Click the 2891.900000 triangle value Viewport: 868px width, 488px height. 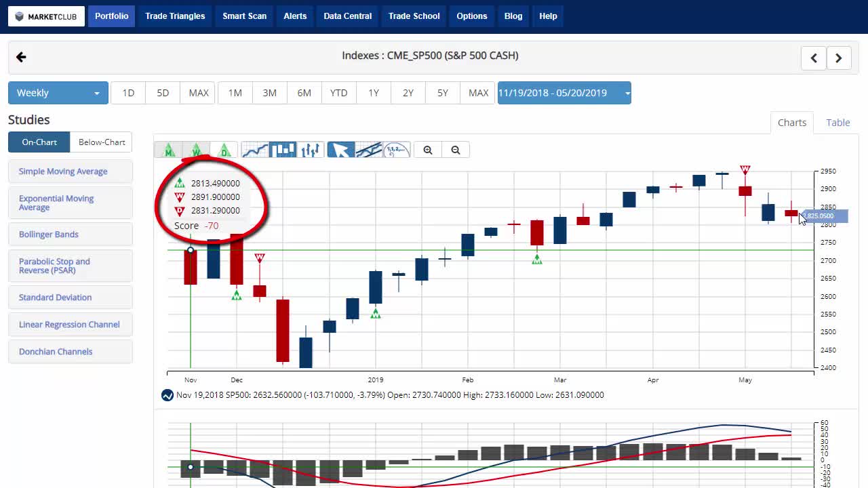tap(215, 197)
